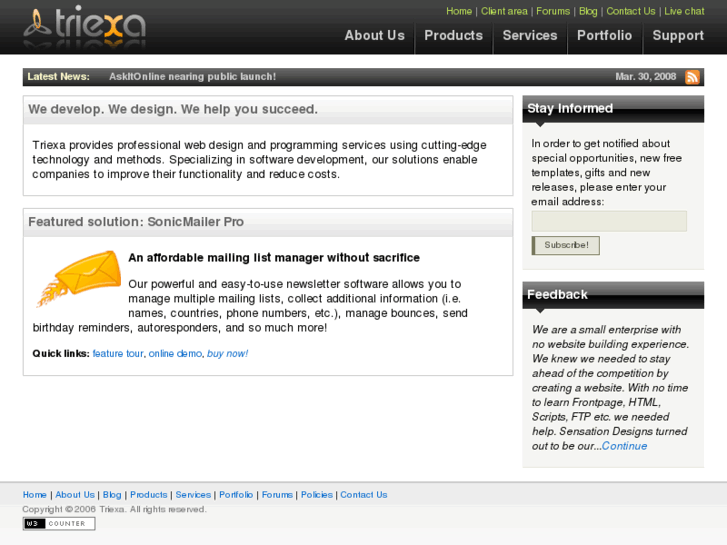Open the RSS feed icon

692,77
